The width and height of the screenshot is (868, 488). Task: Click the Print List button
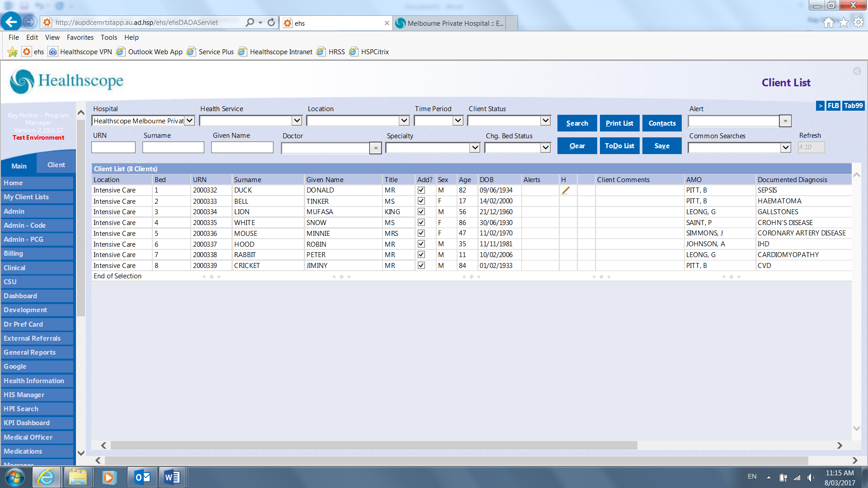619,123
